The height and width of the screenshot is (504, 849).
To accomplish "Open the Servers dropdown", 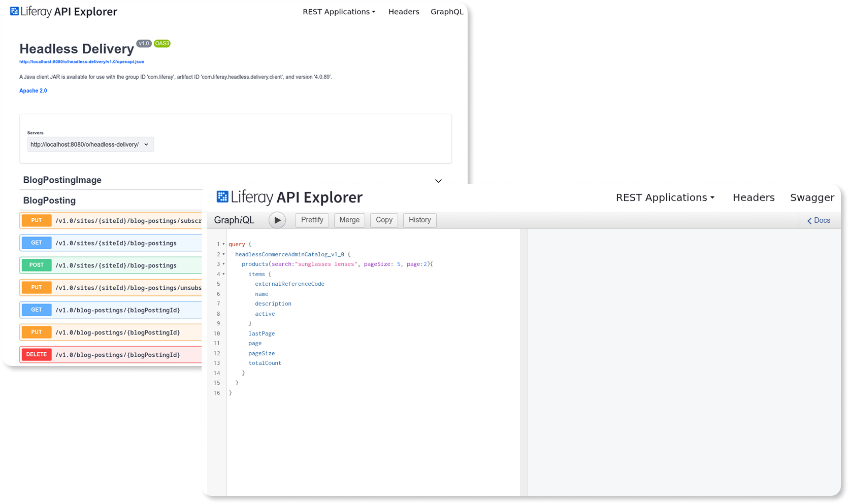I will click(x=90, y=144).
